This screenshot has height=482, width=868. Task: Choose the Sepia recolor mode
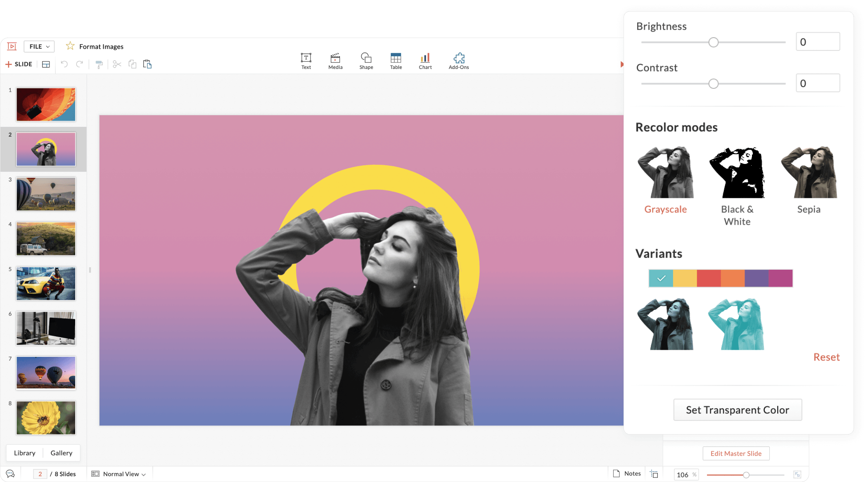pos(809,173)
